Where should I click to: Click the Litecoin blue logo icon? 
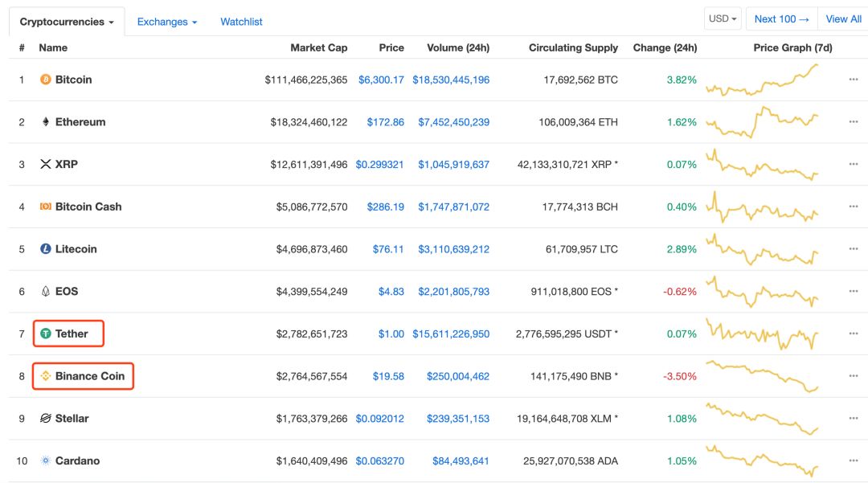coord(46,249)
